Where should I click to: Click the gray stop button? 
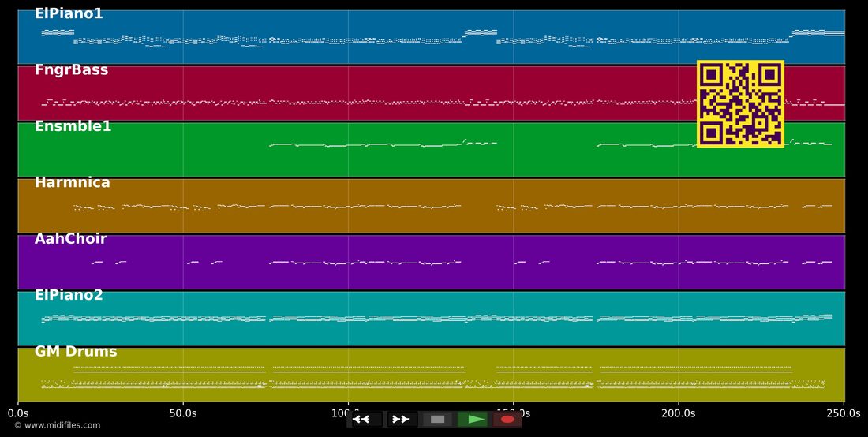click(437, 420)
